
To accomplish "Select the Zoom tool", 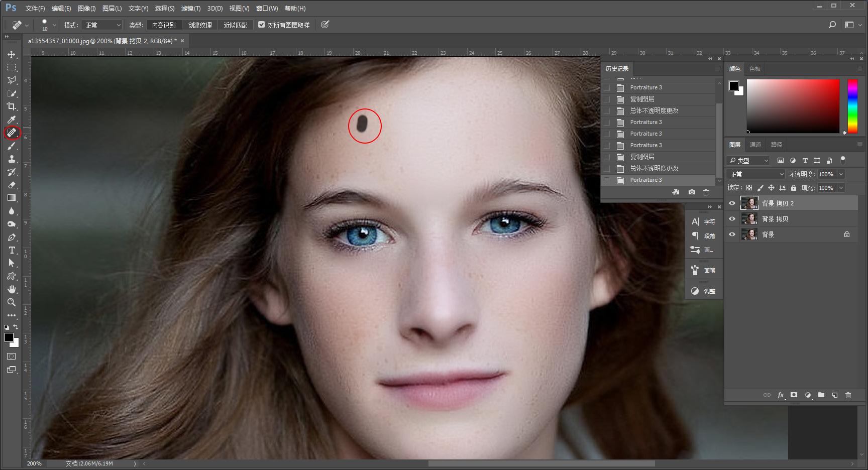I will coord(12,302).
